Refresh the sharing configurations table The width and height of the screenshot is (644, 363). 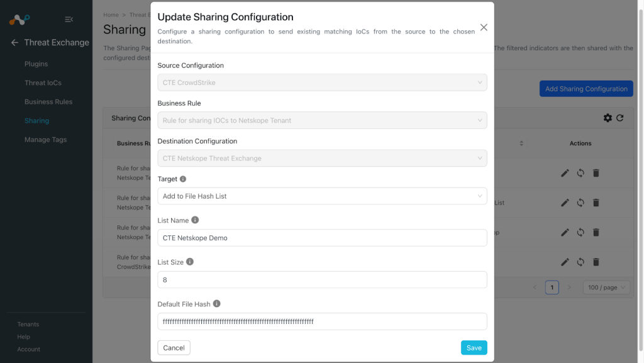coord(619,118)
